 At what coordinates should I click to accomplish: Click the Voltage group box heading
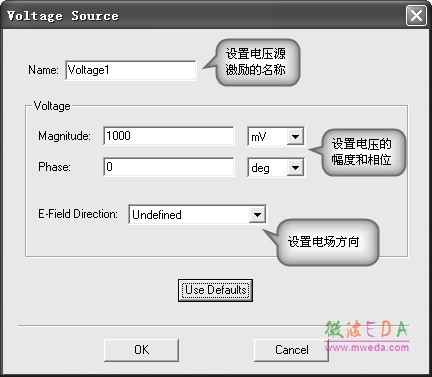(52, 106)
